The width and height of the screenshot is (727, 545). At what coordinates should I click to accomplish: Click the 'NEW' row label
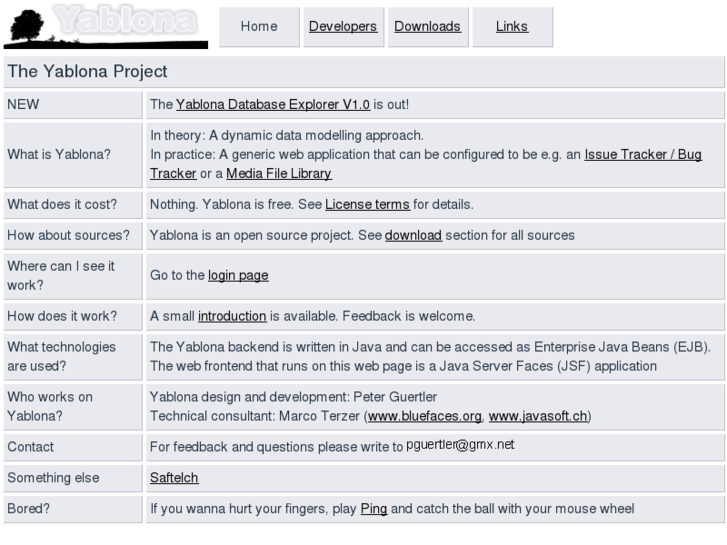point(23,104)
